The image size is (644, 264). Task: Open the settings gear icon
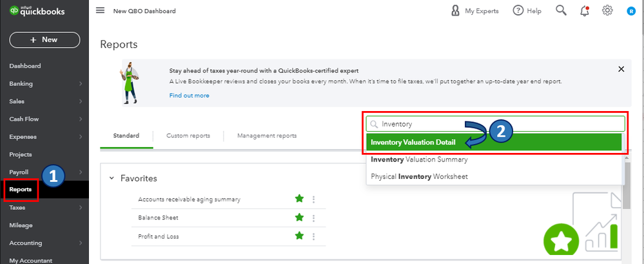pyautogui.click(x=607, y=10)
